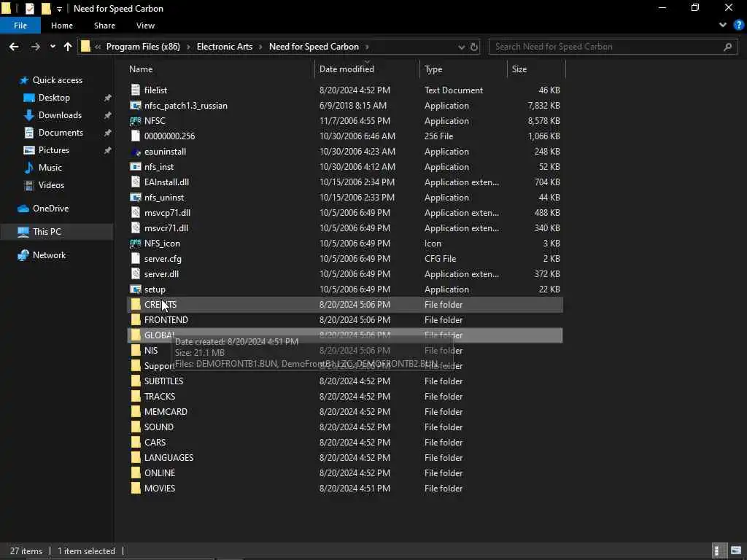747x560 pixels.
Task: Select the msvcr71.dll file name
Action: [166, 228]
